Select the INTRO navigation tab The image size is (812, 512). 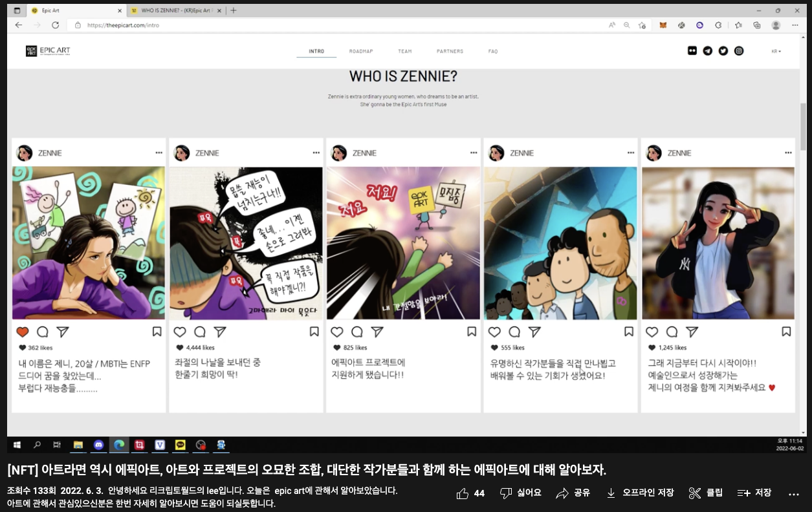[x=316, y=51]
